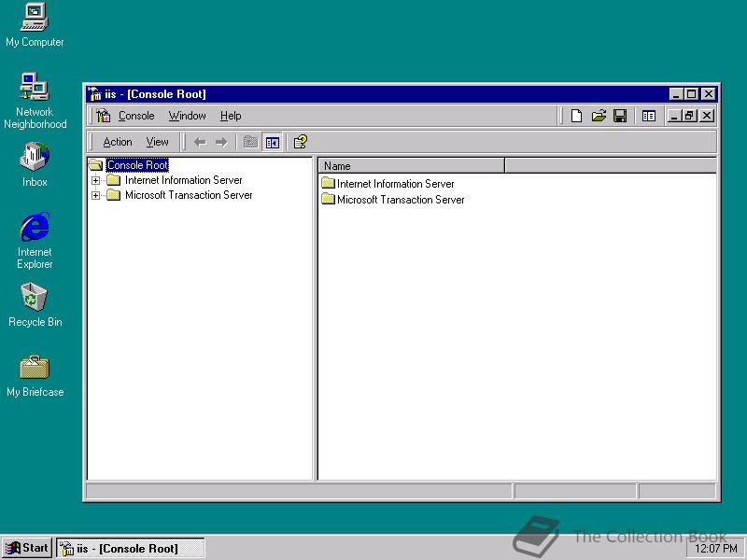Select the My Briefcase desktop icon
Viewport: 747px width, 560px height.
click(35, 376)
